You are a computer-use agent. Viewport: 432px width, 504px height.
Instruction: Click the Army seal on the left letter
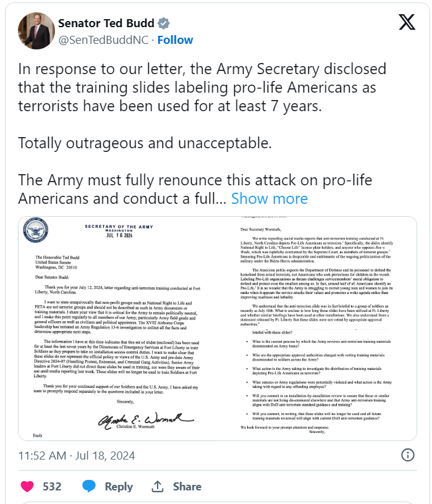pos(36,236)
